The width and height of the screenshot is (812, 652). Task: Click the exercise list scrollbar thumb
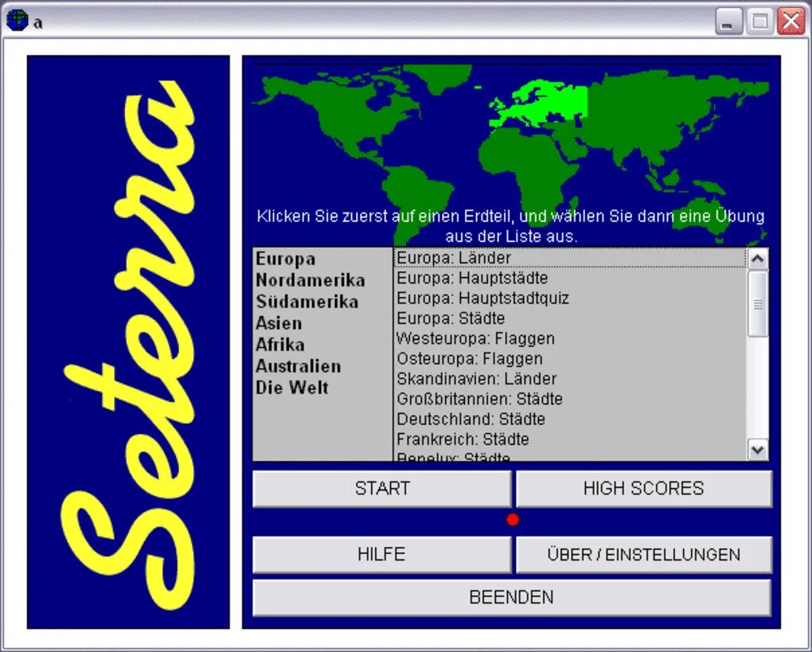pyautogui.click(x=758, y=303)
